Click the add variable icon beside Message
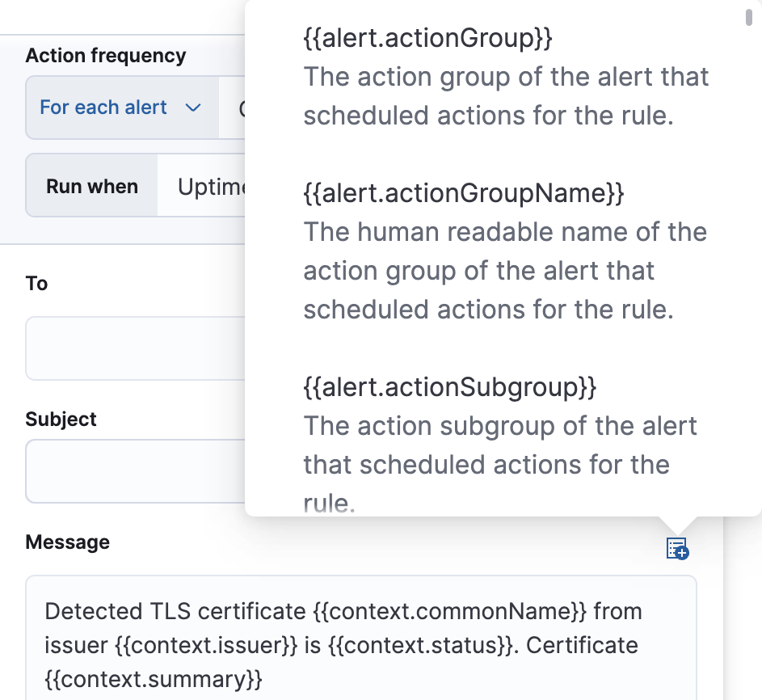Image resolution: width=762 pixels, height=700 pixels. [676, 549]
